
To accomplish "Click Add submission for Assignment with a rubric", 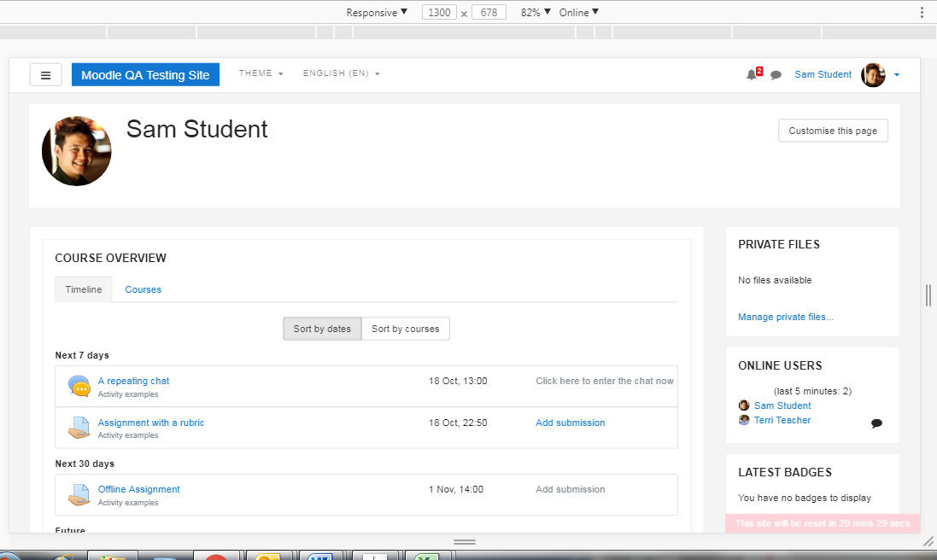I will [570, 423].
